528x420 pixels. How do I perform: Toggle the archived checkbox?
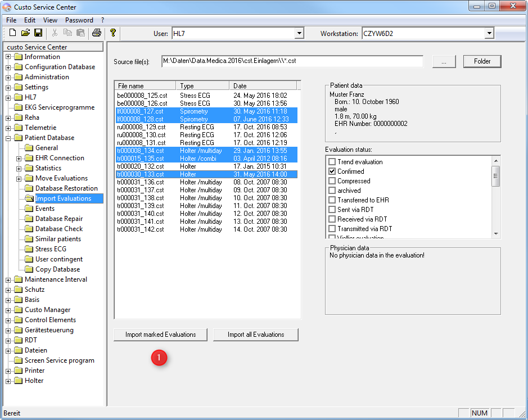pos(332,190)
